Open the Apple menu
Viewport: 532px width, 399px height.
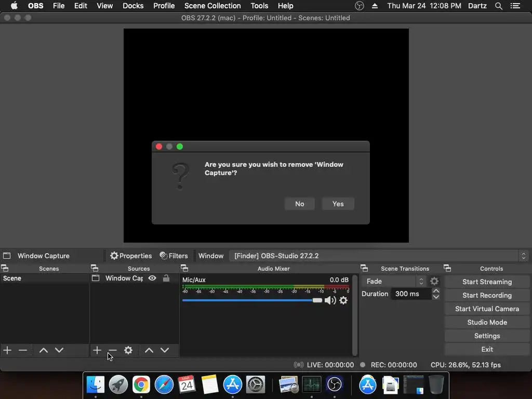[x=14, y=6]
